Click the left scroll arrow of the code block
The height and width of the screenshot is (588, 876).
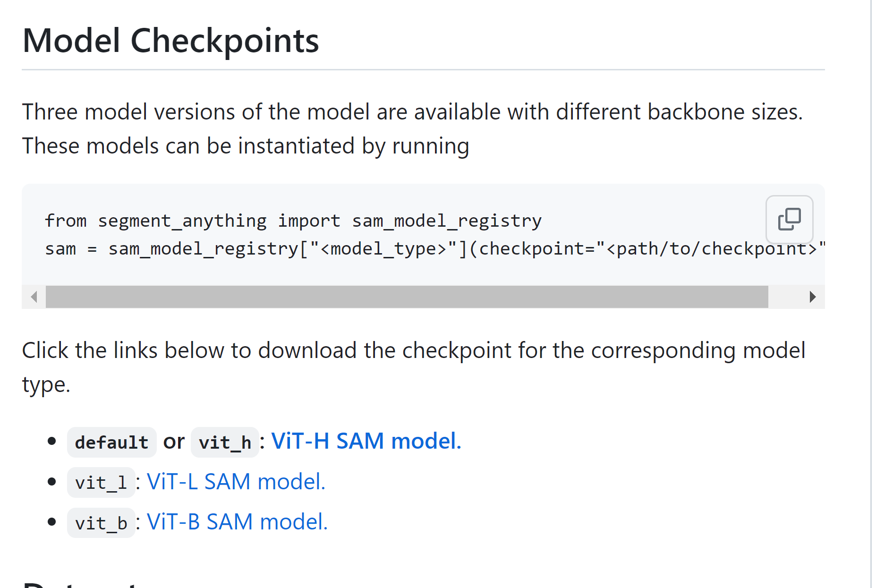click(34, 297)
